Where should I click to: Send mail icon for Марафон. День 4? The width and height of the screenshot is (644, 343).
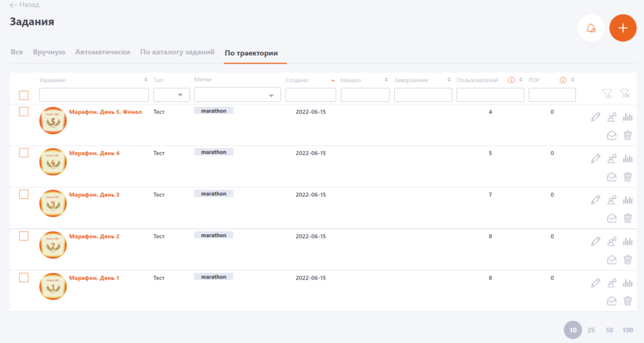[611, 177]
